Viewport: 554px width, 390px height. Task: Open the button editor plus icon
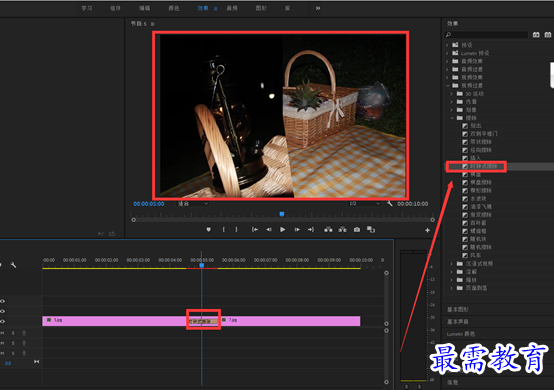[x=427, y=230]
